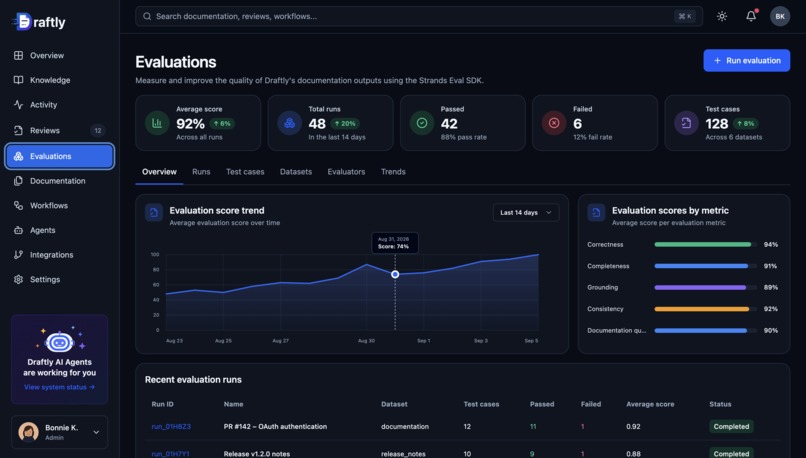This screenshot has height=458, width=806.
Task: Open the Last 14 days dropdown
Action: pos(526,213)
